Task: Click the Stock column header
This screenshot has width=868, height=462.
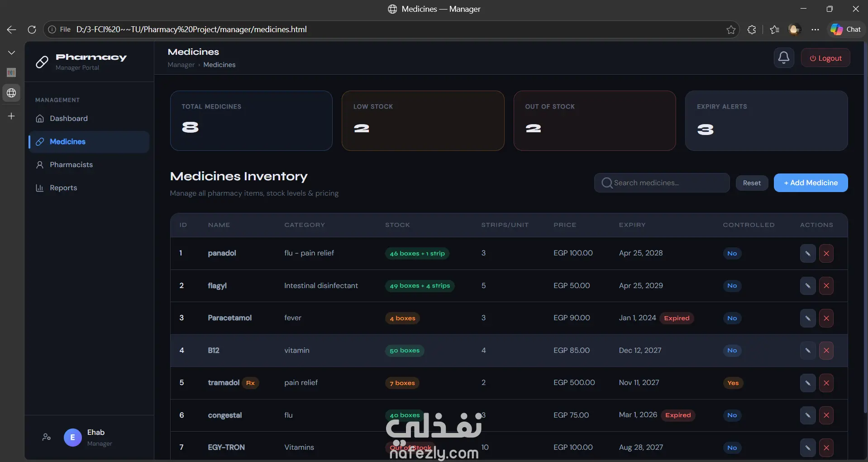Action: point(397,225)
